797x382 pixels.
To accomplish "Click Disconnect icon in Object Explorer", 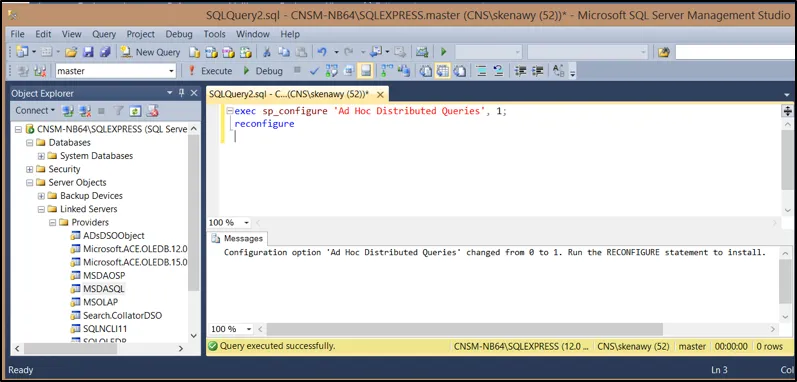I will [85, 110].
